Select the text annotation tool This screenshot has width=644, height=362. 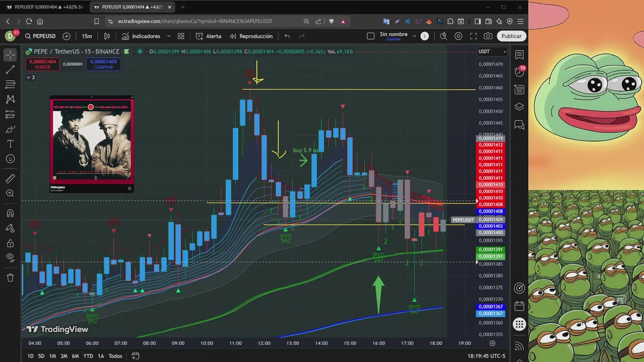click(10, 144)
